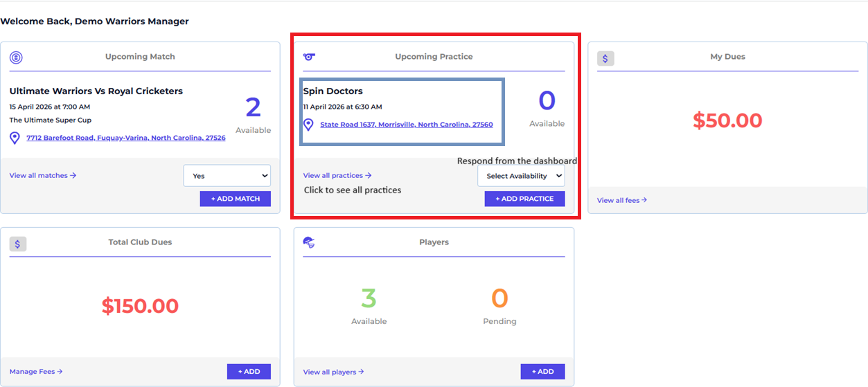Open the State Road 1637 Morrisville address link
The height and width of the screenshot is (387, 868).
(407, 125)
